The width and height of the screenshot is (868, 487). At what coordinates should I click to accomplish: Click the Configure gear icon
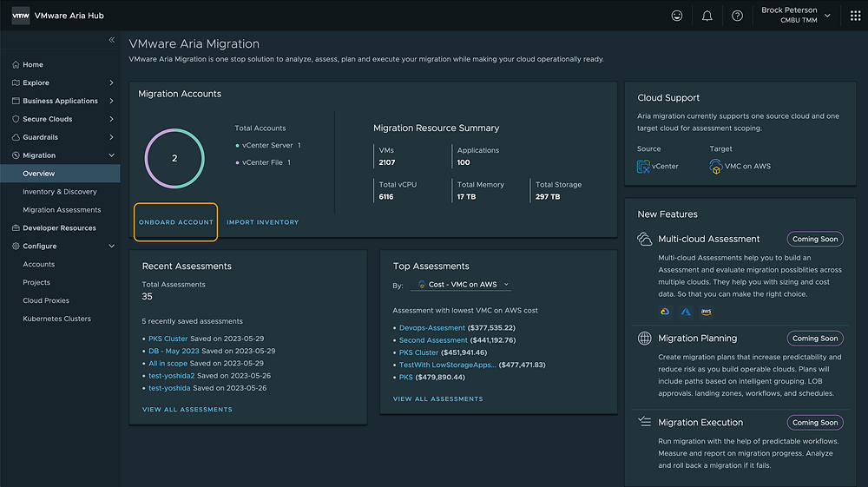(16, 247)
